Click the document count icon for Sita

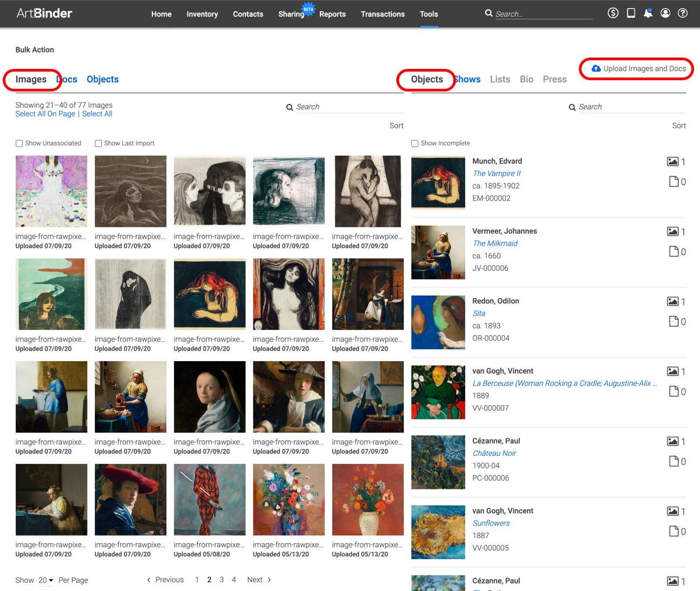[674, 321]
